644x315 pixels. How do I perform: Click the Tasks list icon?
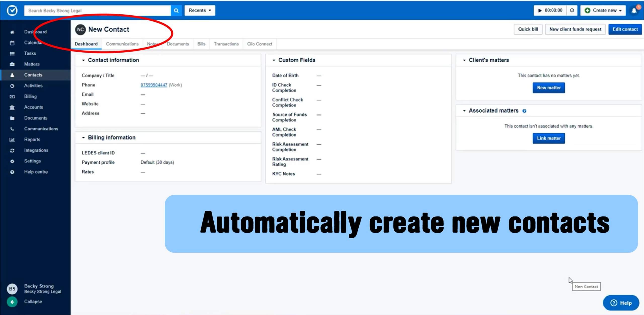coord(12,54)
